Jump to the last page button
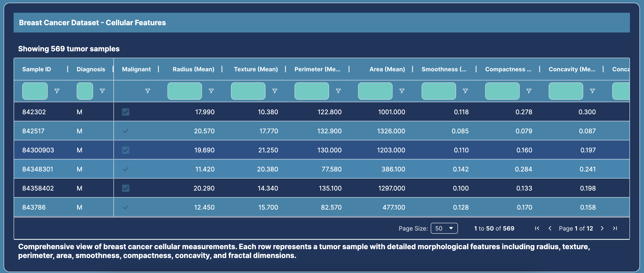The image size is (644, 273). point(615,228)
